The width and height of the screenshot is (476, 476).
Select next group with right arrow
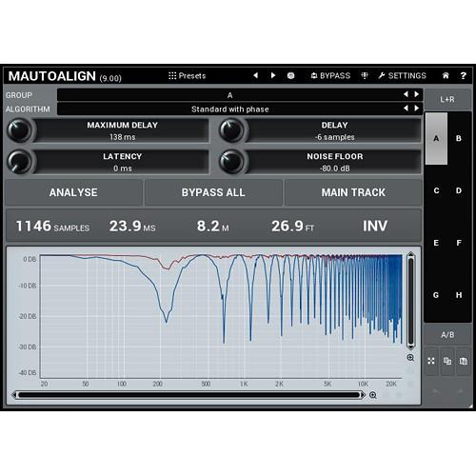(416, 94)
